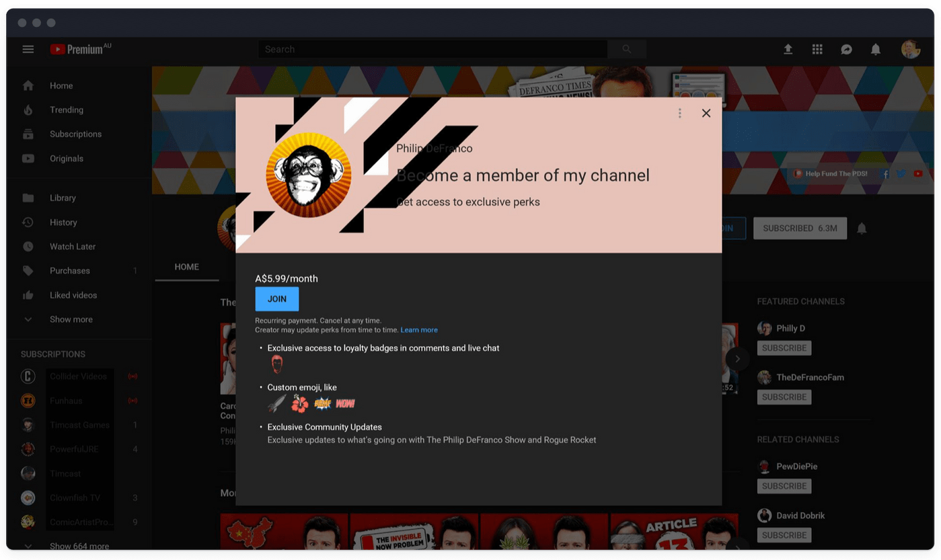Open TheDeFrancoFam channel avatar
Viewport: 941px width, 560px height.
[x=764, y=377]
